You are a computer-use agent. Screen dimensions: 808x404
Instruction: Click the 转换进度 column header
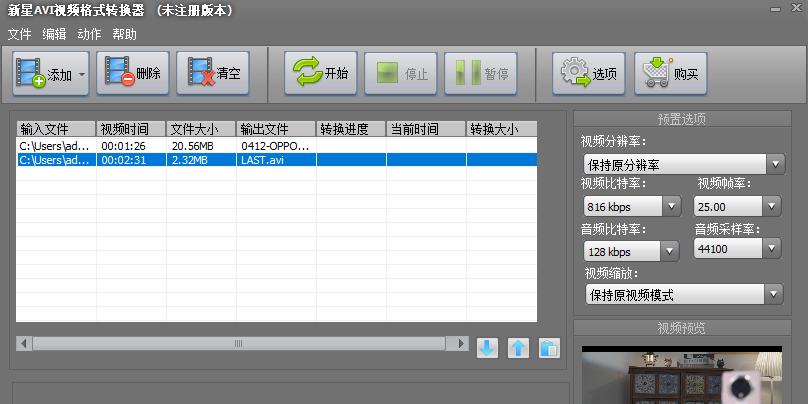(x=351, y=128)
